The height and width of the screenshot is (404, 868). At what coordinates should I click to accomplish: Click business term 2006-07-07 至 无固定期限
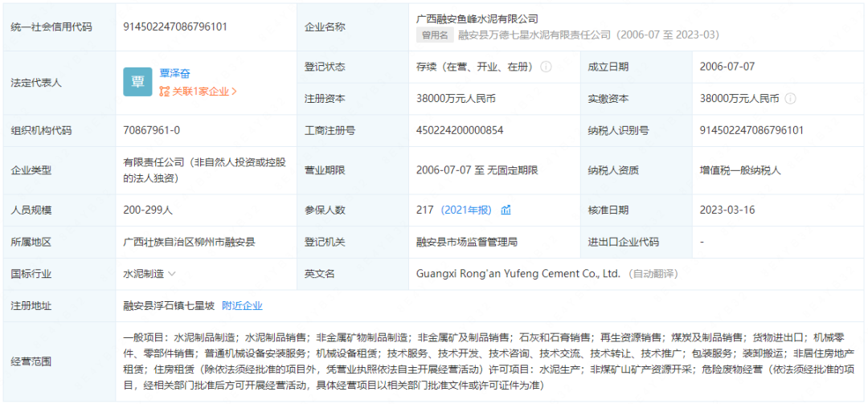click(477, 170)
